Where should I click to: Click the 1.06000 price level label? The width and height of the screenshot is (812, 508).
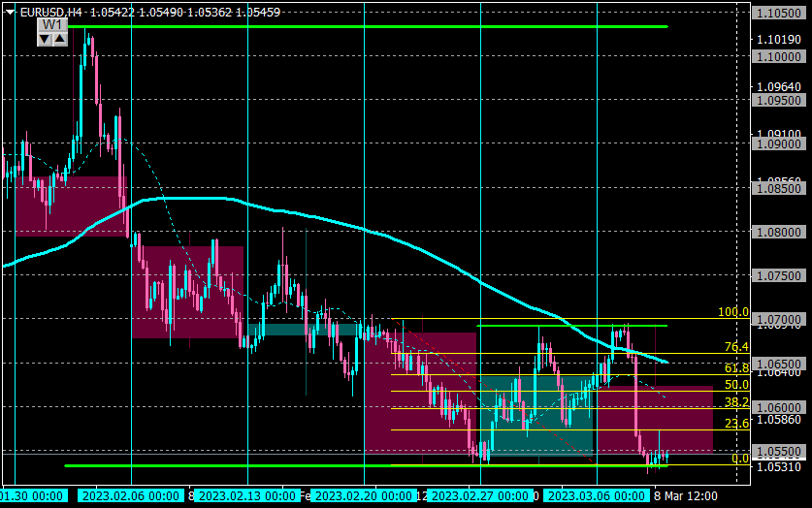click(779, 407)
